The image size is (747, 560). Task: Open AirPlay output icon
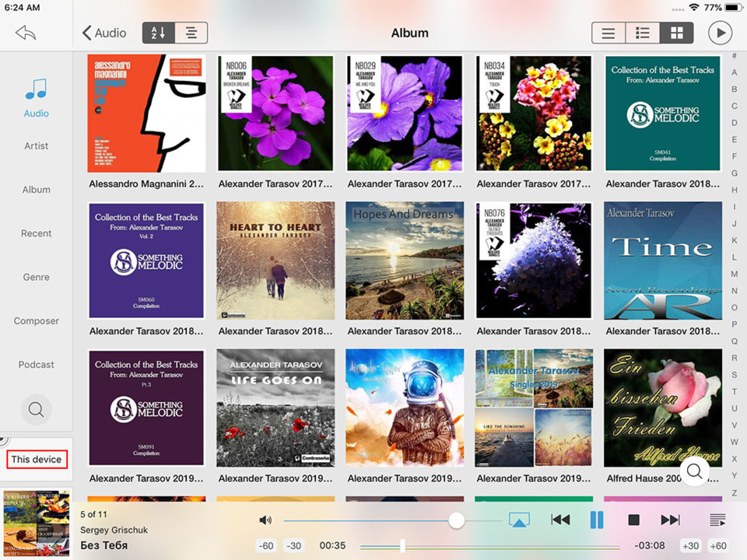coord(519,520)
